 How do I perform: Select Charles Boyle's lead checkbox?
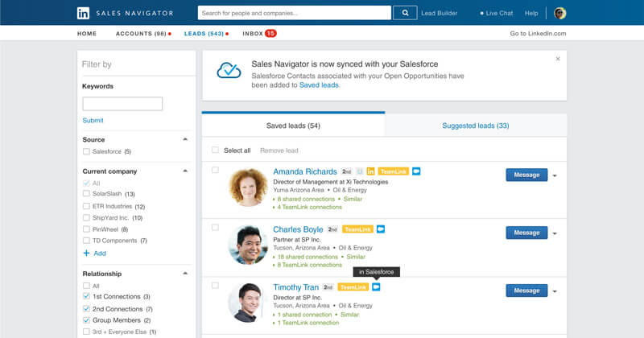click(x=215, y=228)
